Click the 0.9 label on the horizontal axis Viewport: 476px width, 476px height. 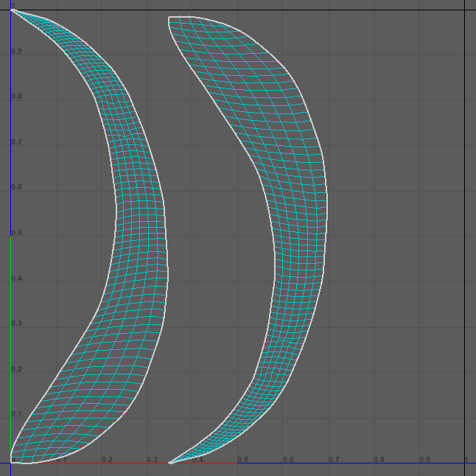click(x=424, y=459)
